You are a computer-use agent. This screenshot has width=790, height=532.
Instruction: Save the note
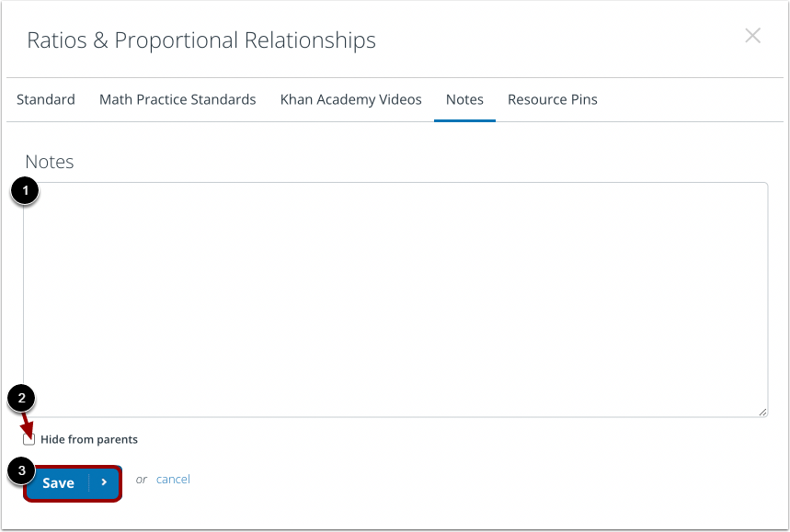point(58,483)
